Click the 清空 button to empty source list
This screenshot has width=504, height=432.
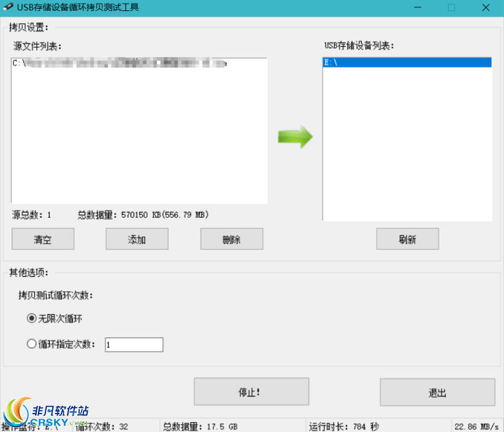42,239
